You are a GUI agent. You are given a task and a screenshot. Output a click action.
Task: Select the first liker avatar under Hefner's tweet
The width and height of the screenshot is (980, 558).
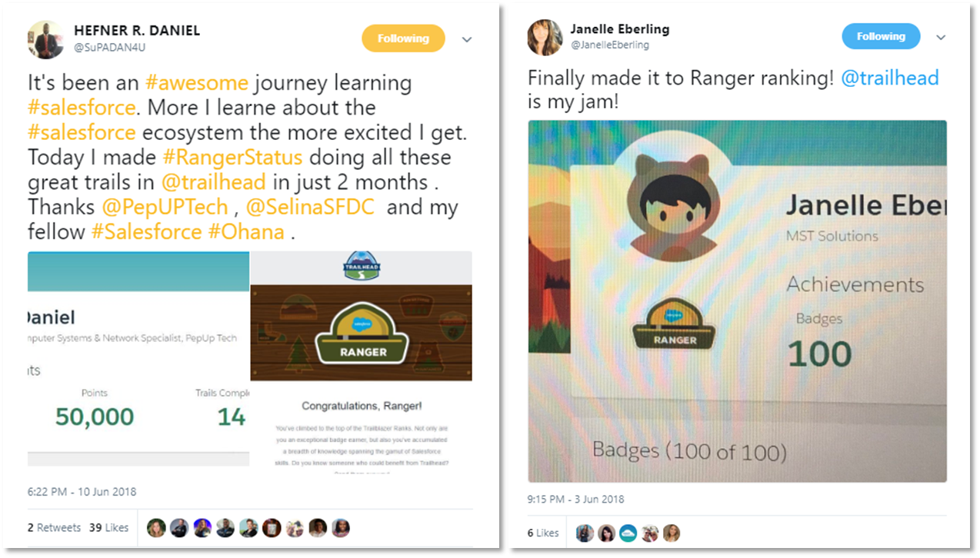point(156,527)
